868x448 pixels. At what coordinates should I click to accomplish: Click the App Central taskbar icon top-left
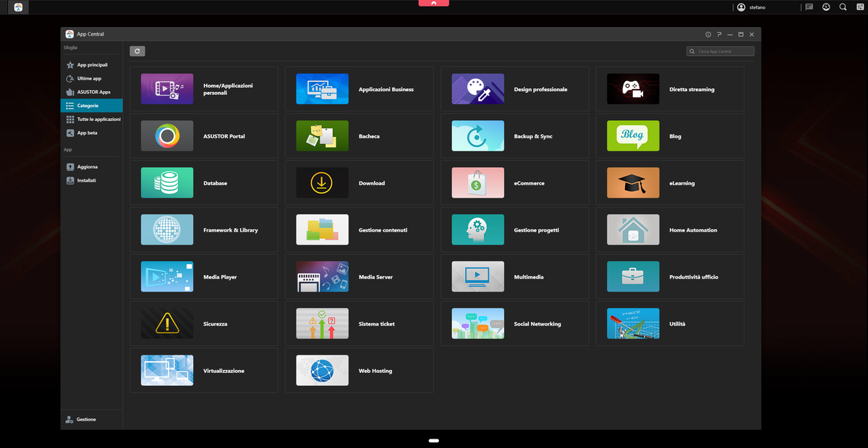click(x=18, y=7)
